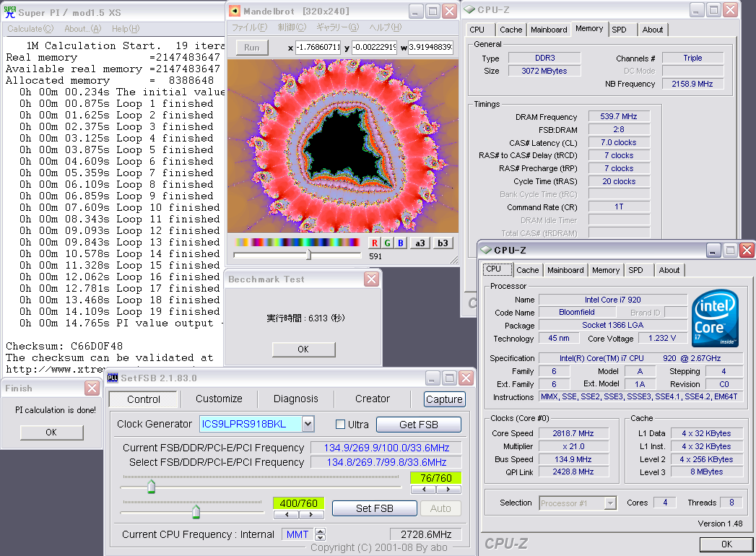Open the SPD tab in the rear CPU-Z window

(619, 30)
